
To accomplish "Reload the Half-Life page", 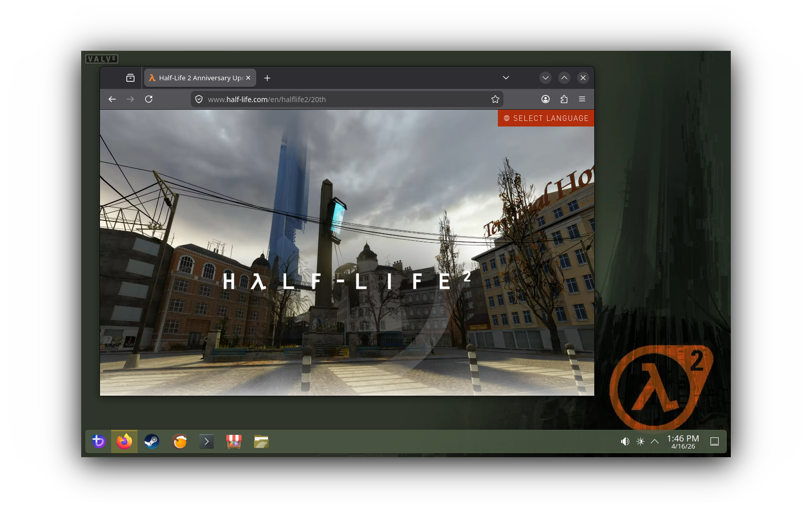I will coord(149,99).
